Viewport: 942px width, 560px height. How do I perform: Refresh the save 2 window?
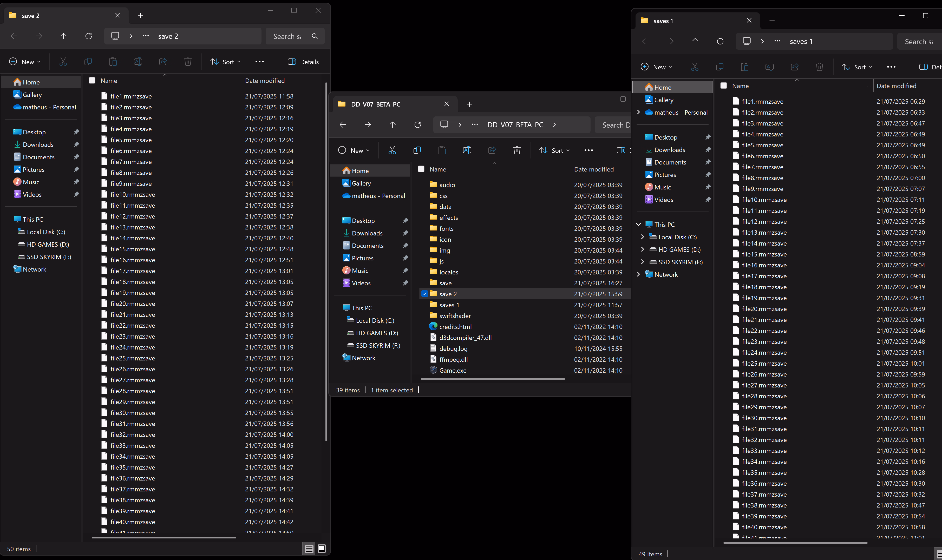(89, 36)
